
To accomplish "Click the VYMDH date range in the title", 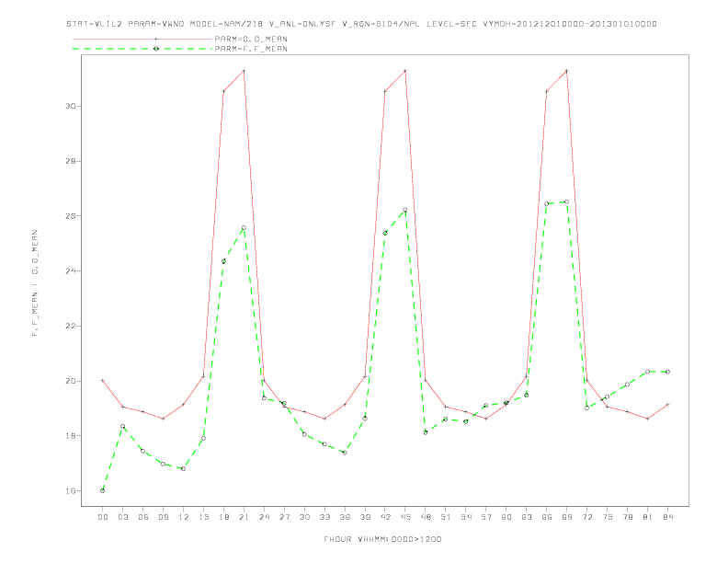I will [570, 24].
